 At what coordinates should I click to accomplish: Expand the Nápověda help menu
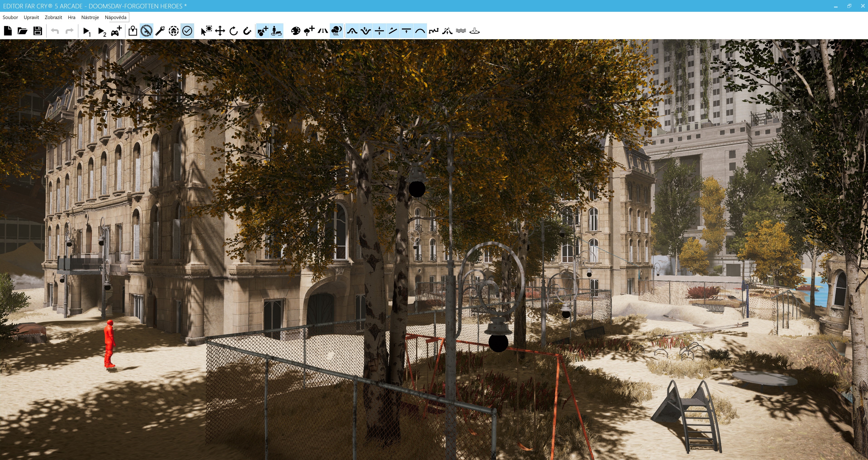tap(116, 17)
